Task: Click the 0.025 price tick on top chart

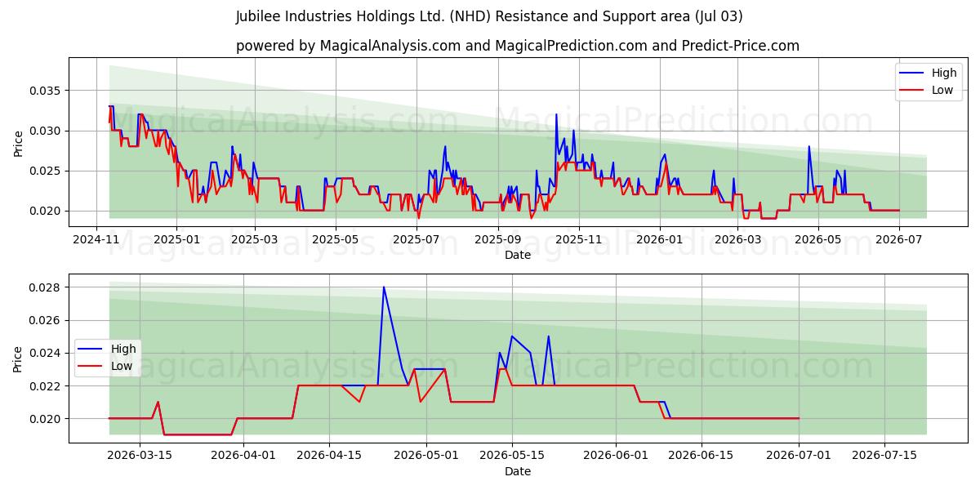Action: (45, 171)
